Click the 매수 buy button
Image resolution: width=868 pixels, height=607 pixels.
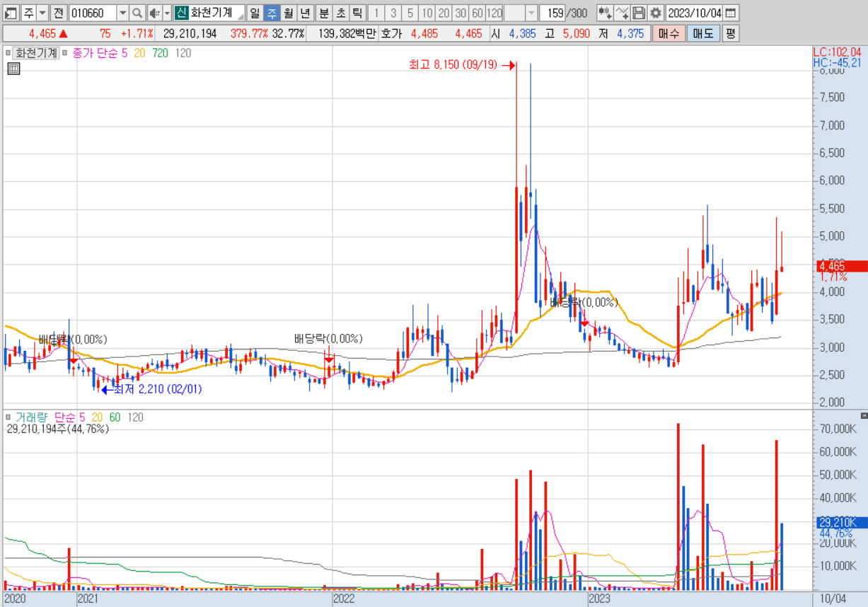click(669, 33)
